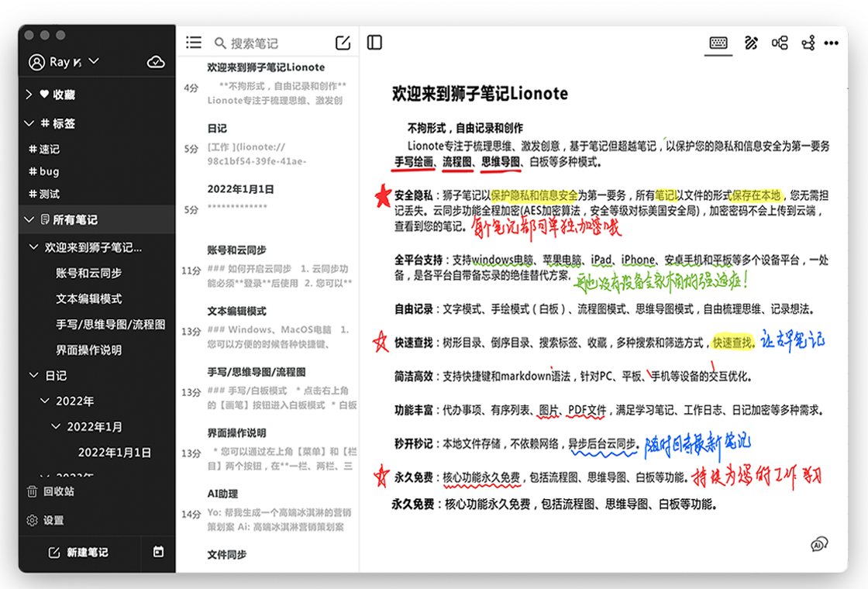The height and width of the screenshot is (589, 868).
Task: Open the mind map mode icon
Action: pyautogui.click(x=780, y=43)
